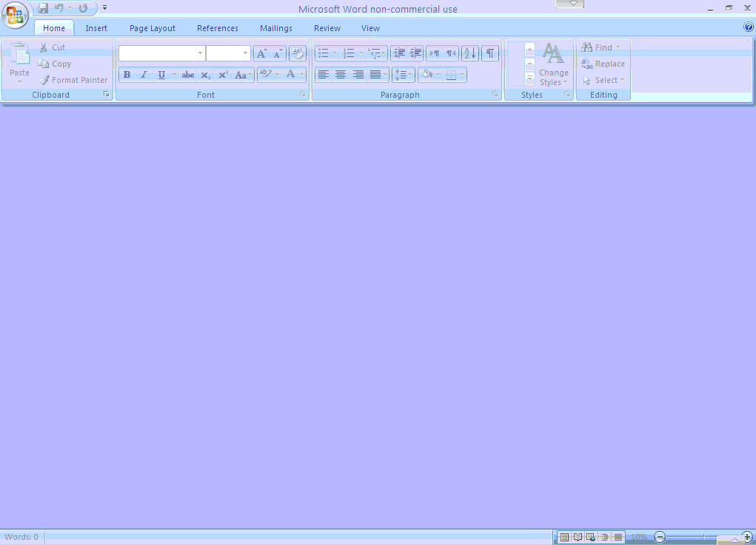Open the Change Case dropdown
Image resolution: width=756 pixels, height=545 pixels.
243,75
